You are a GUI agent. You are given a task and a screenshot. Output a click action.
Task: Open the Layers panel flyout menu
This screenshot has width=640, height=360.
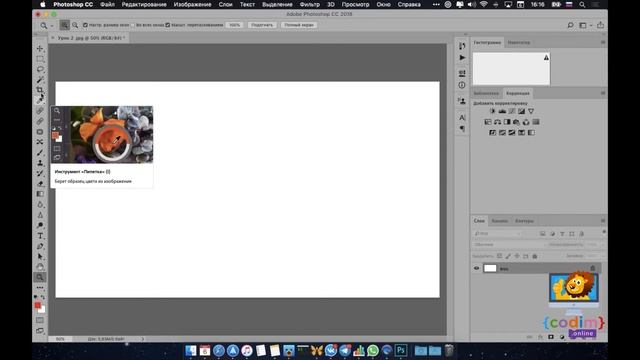click(603, 220)
